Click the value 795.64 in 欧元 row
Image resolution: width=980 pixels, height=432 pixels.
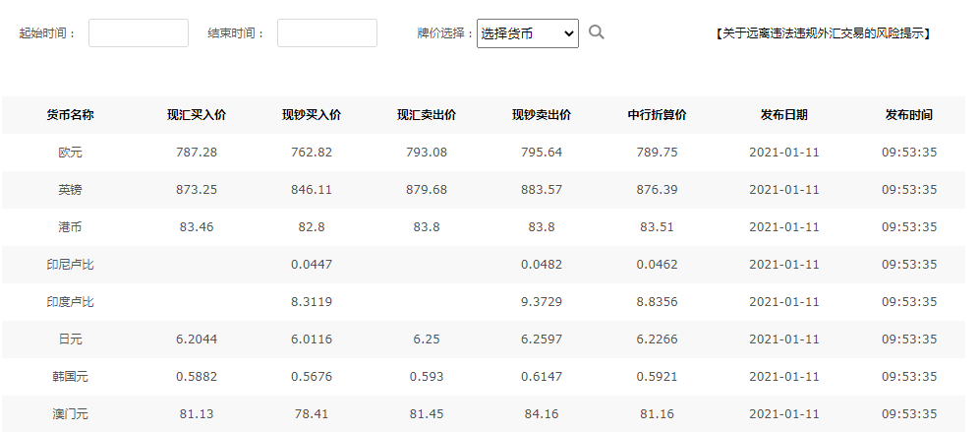[542, 153]
